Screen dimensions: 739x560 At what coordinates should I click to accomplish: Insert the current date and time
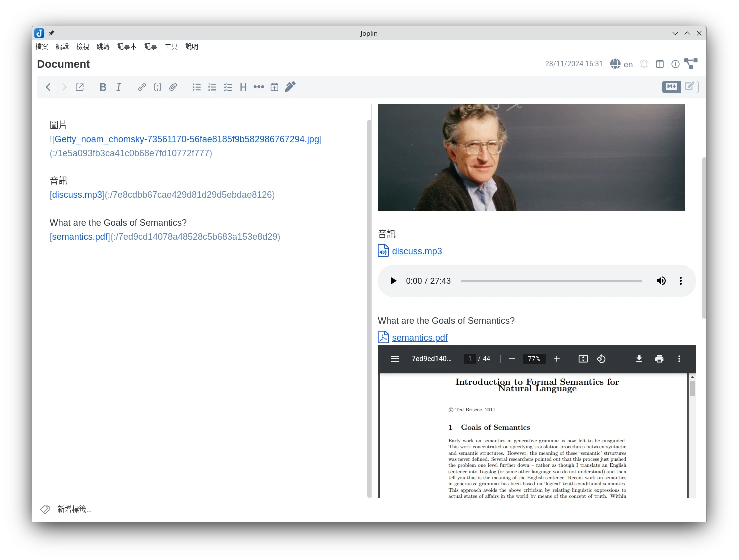coord(274,87)
